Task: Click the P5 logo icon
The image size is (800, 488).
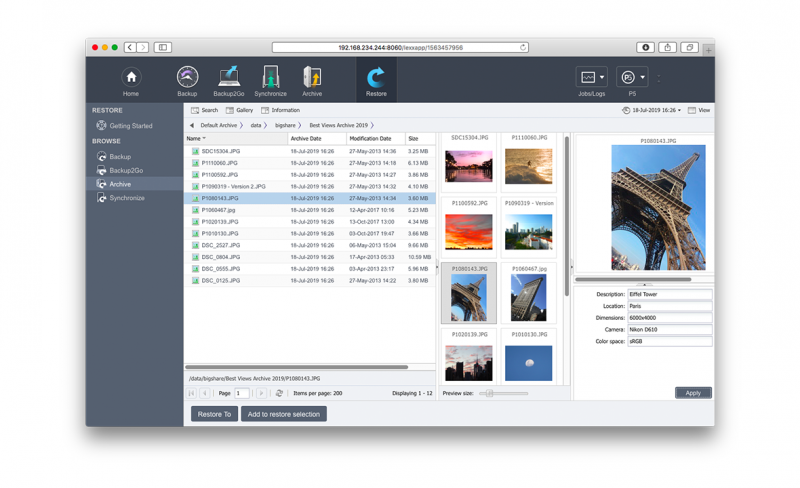Action: click(628, 77)
